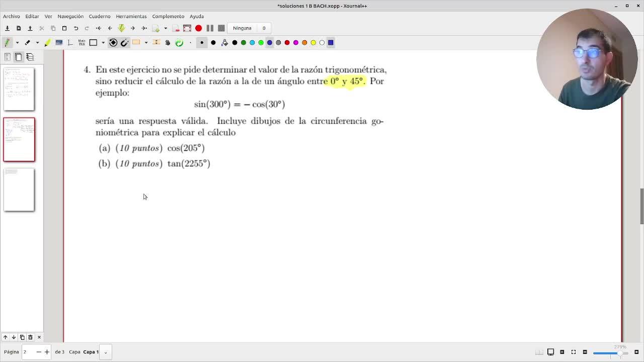Viewport: 644px width, 362px height.
Task: Insert a new page after current
Action: click(x=156, y=28)
